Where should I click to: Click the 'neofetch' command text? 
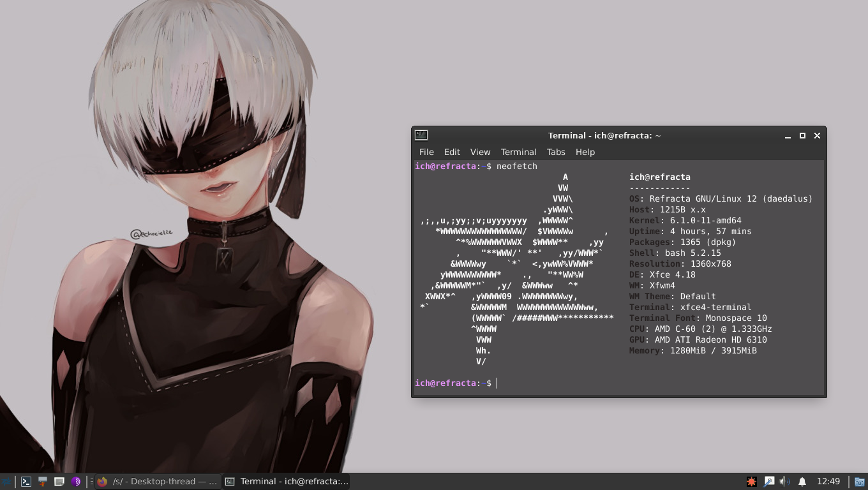point(517,166)
